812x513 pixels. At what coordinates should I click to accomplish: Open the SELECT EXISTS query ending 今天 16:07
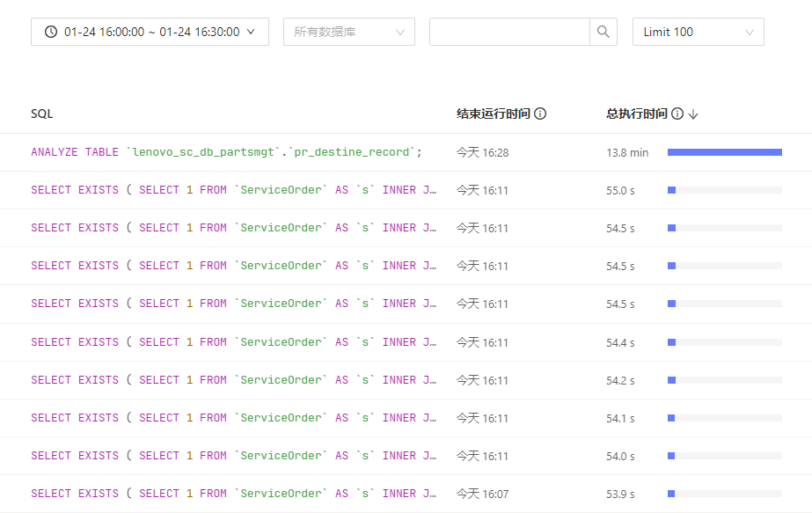233,494
